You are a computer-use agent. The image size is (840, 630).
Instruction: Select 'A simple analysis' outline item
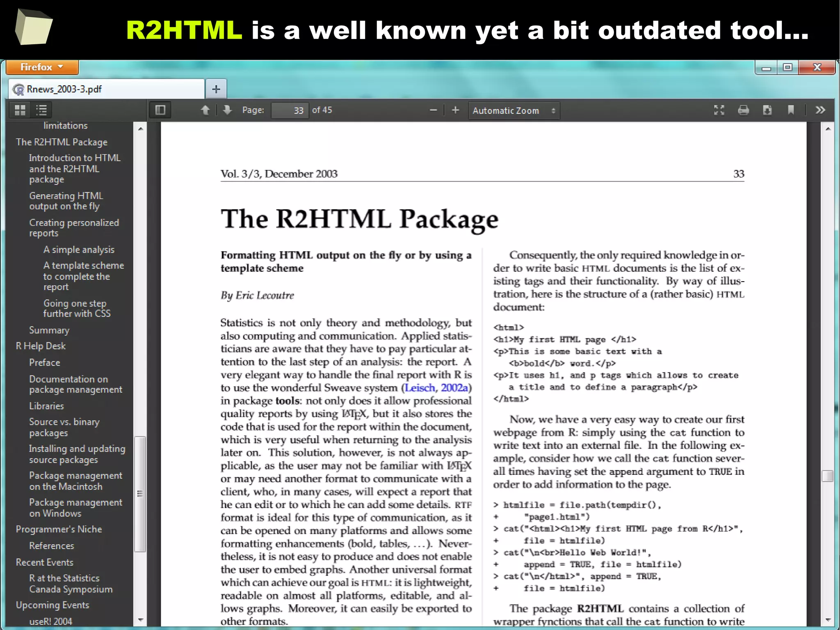[79, 250]
